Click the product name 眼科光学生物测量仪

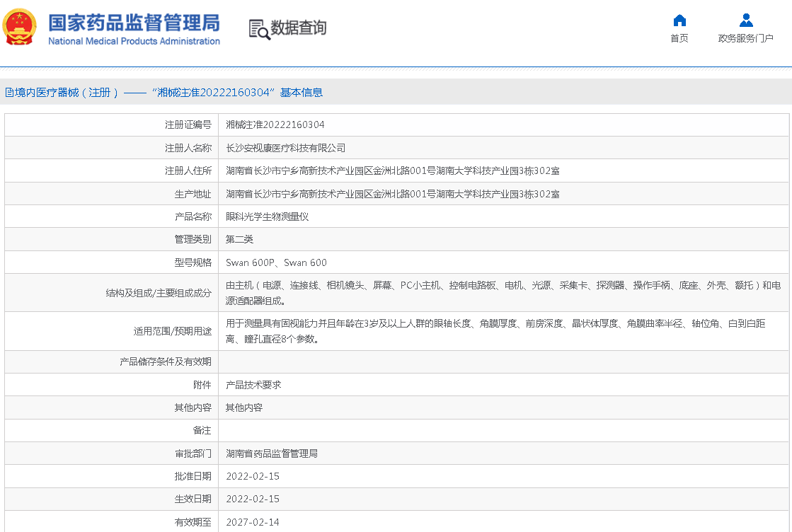(267, 216)
